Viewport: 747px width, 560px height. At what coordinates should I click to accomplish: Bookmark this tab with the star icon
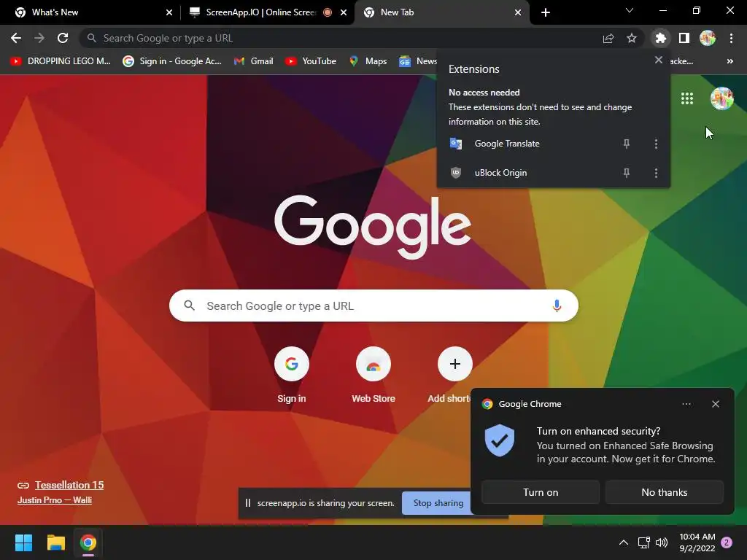click(631, 38)
